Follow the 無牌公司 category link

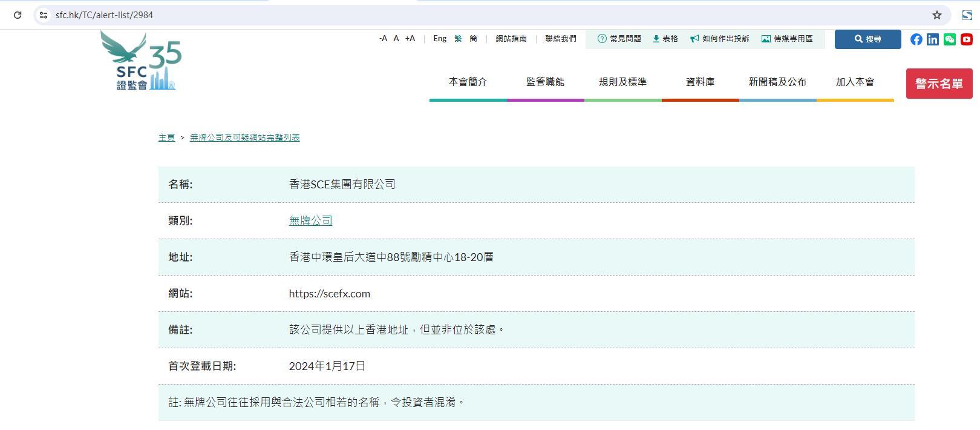310,221
